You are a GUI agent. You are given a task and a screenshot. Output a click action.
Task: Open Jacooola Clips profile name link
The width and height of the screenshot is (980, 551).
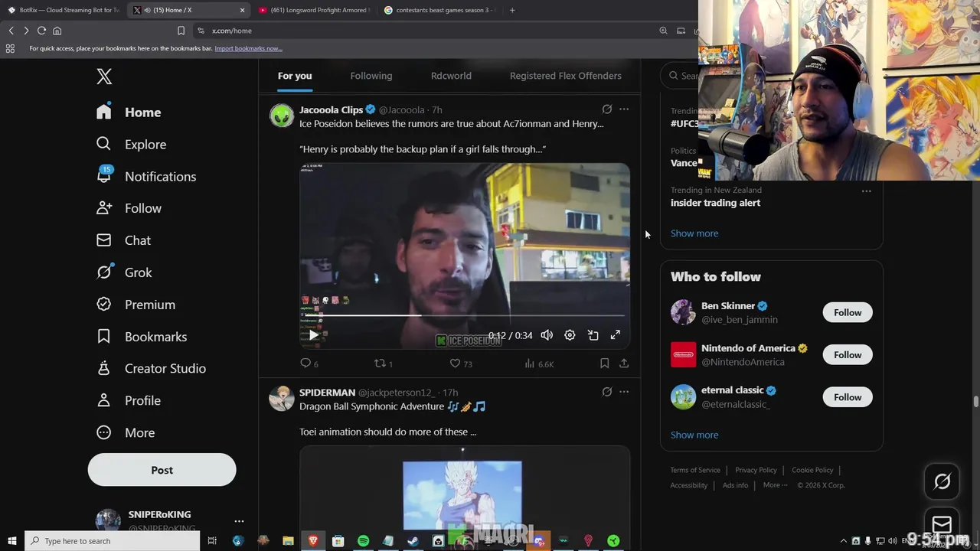point(331,109)
